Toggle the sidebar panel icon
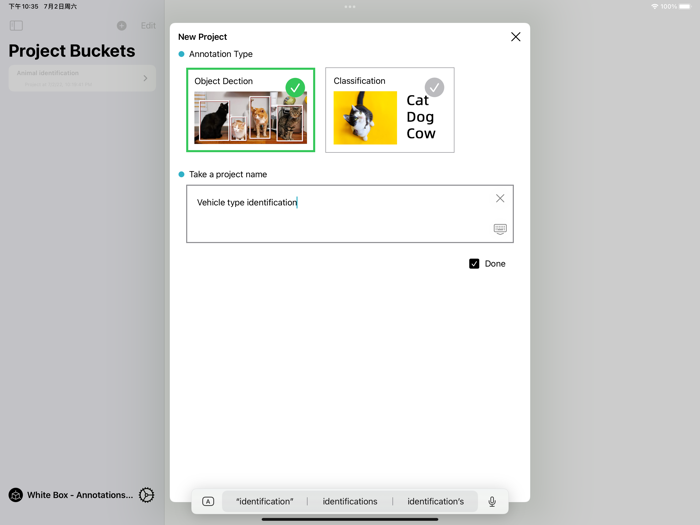This screenshot has width=700, height=525. click(16, 25)
